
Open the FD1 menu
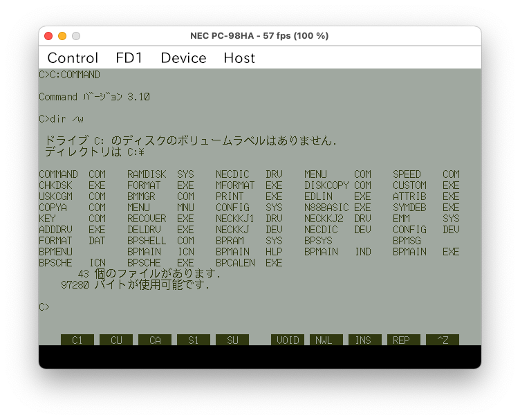coord(129,57)
